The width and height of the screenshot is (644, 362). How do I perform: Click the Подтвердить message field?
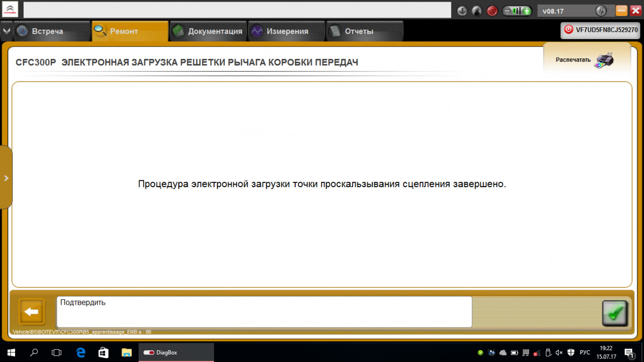pos(264,312)
